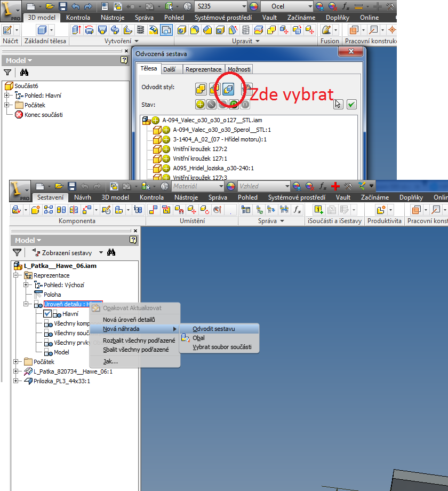Select the circled derive style icon
Image resolution: width=448 pixels, height=491 pixels.
click(228, 89)
